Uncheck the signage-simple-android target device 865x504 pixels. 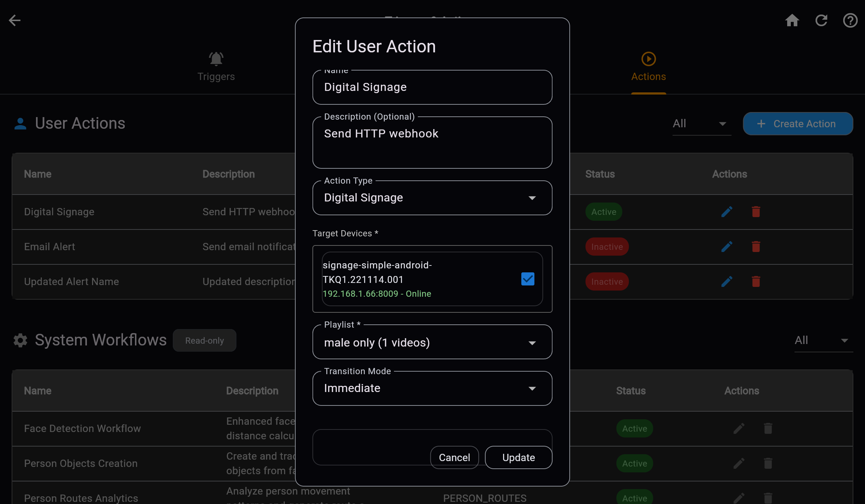(x=527, y=279)
